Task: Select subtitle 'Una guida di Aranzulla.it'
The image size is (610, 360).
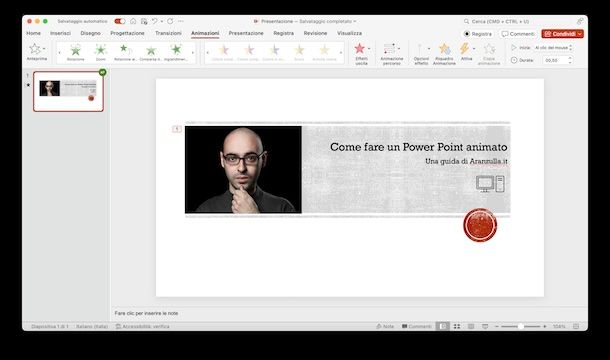Action: pyautogui.click(x=466, y=161)
